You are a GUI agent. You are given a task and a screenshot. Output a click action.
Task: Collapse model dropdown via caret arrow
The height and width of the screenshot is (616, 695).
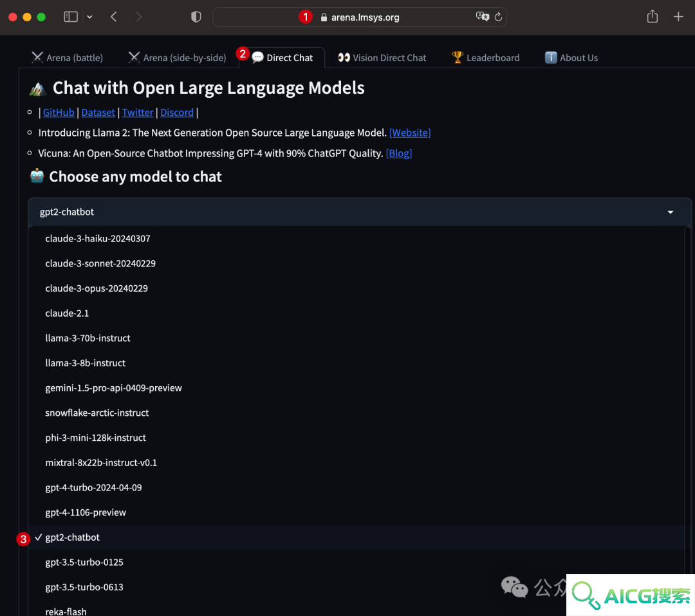tap(670, 212)
